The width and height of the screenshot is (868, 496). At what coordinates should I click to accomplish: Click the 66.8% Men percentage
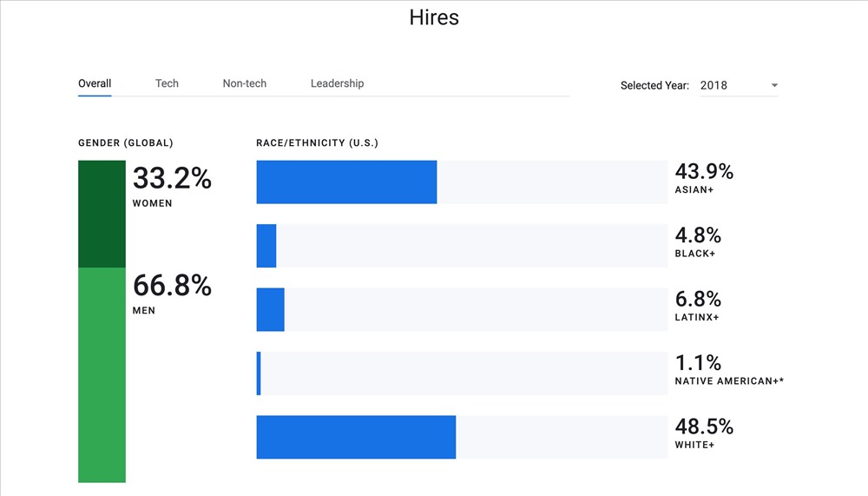pyautogui.click(x=172, y=286)
